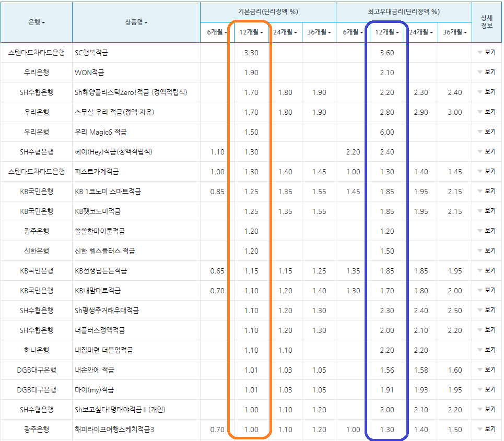Sort 기본금리 12개월 column
Viewport: 504px width, 441px height.
click(251, 32)
